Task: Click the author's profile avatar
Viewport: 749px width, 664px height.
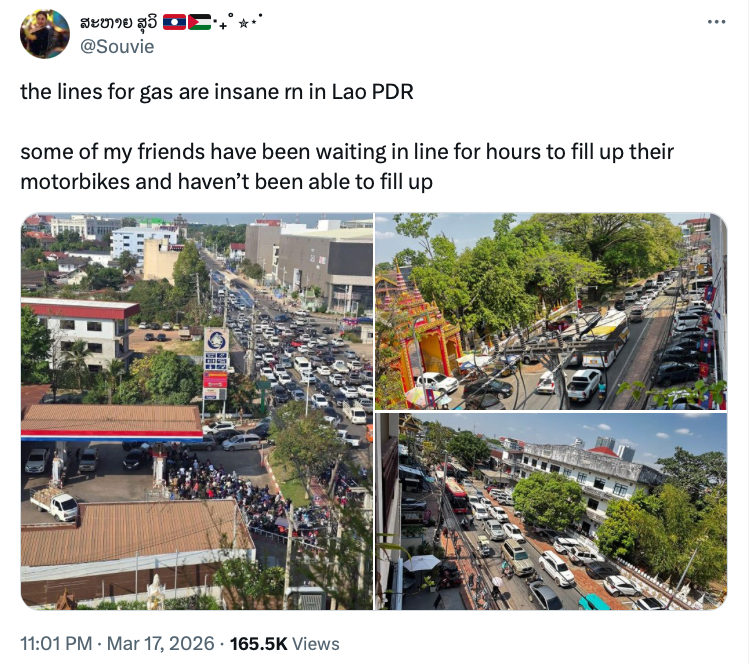Action: 44,33
